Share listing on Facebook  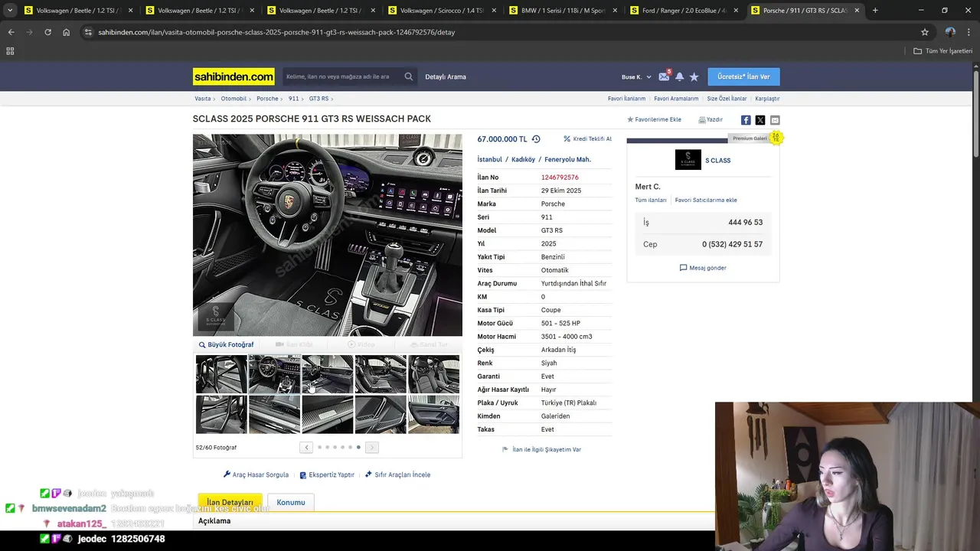point(746,120)
